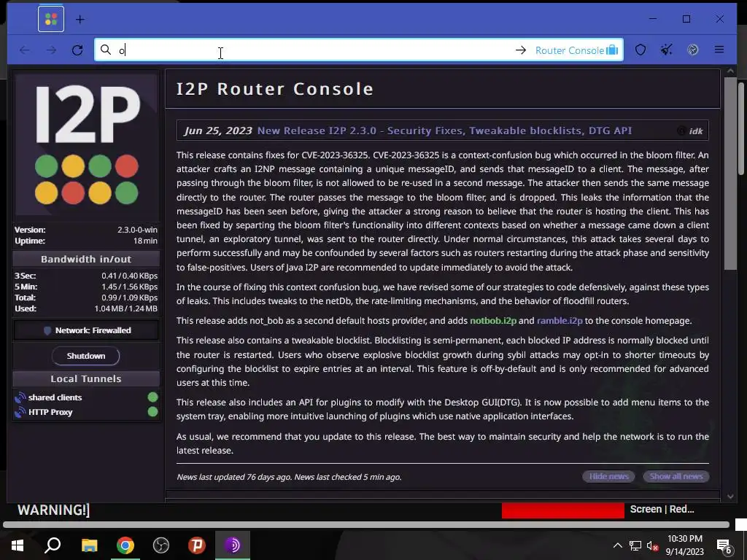Image resolution: width=747 pixels, height=560 pixels.
Task: Open a new browser tab with plus
Action: coord(80,20)
